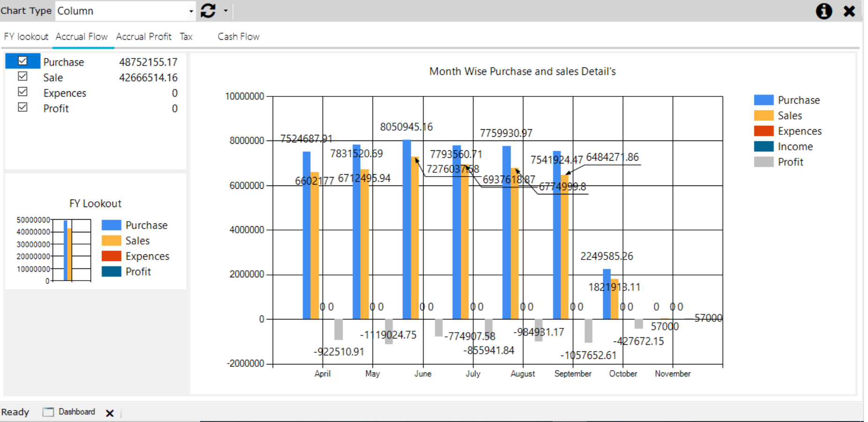Refresh the chart data

click(208, 10)
